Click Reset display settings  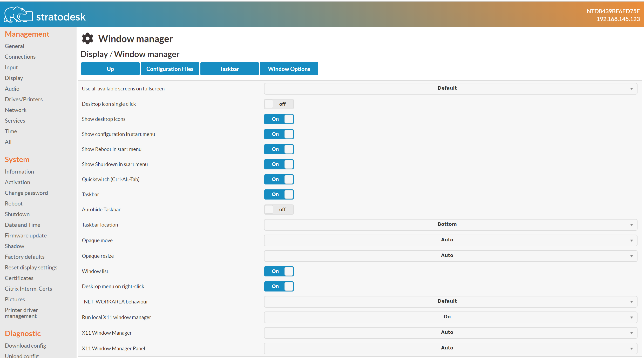point(31,267)
